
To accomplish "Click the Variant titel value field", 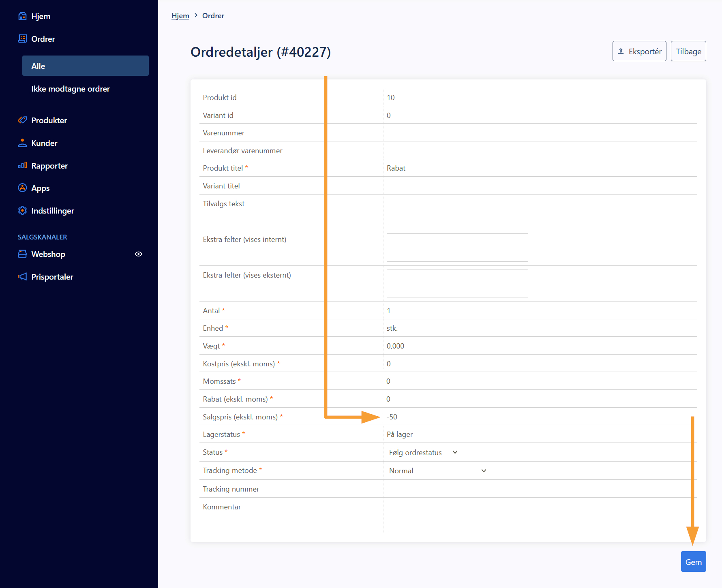I will 540,186.
